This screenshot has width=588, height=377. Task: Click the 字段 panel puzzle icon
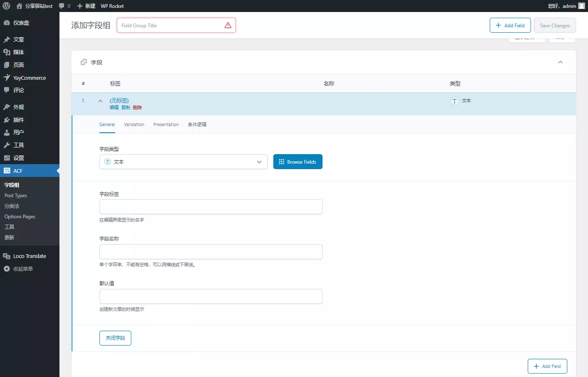pyautogui.click(x=84, y=62)
